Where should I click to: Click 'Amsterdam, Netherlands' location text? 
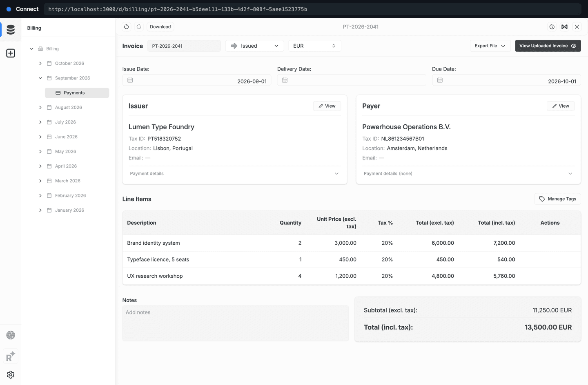pyautogui.click(x=417, y=148)
